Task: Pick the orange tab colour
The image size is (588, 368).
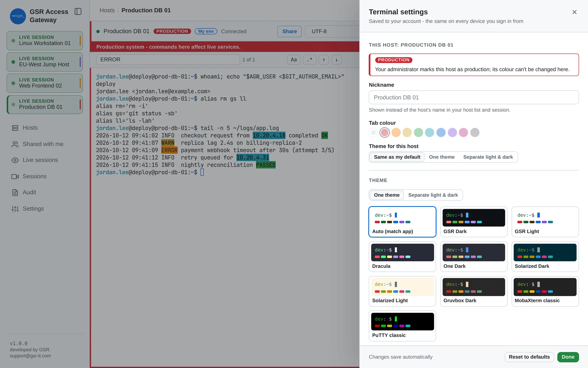Action: point(396,132)
